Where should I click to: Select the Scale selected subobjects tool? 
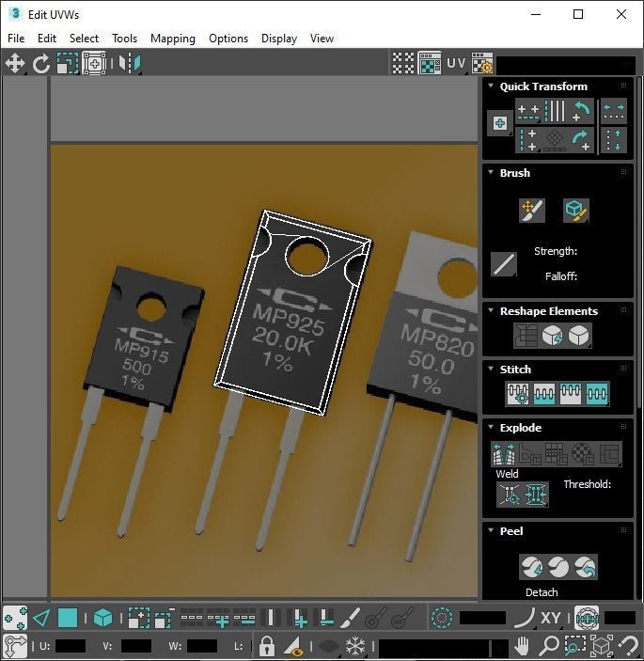(x=68, y=64)
